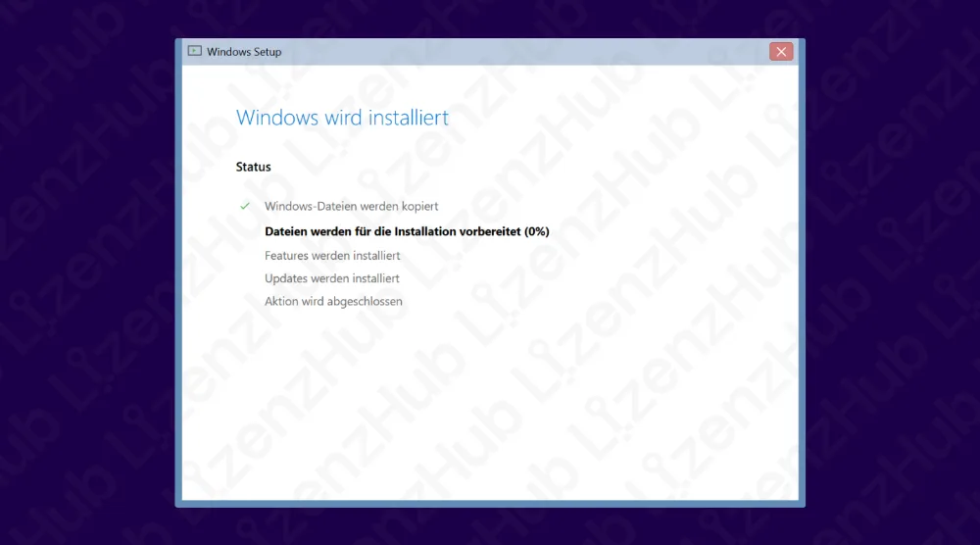Click the 'Features werden installiert' step
Screen dimensions: 980x545
tap(332, 256)
